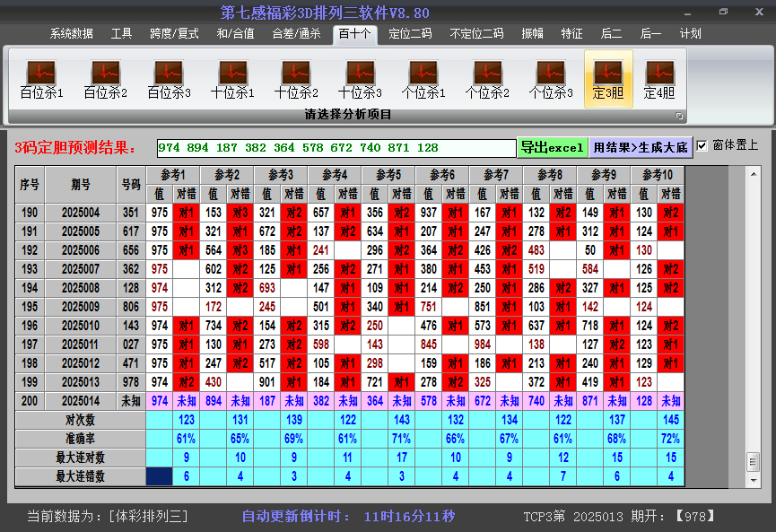Select the 定4胆 analysis icon
The width and height of the screenshot is (776, 532).
pos(659,79)
